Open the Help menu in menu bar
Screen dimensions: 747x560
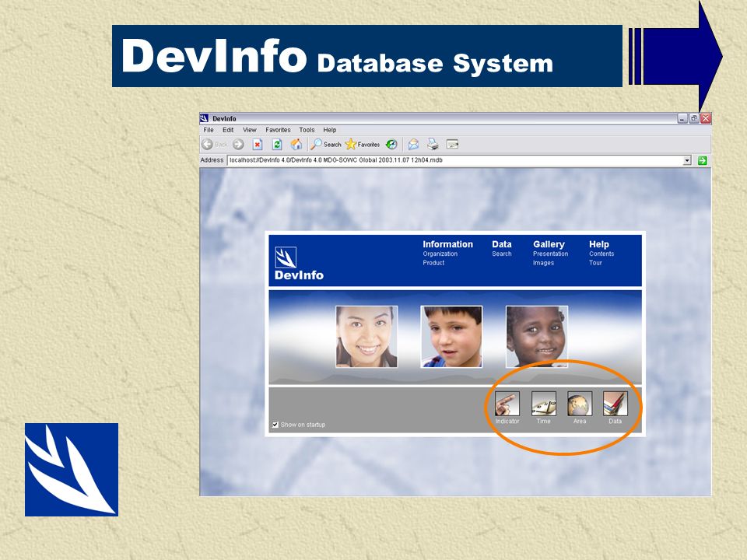[x=330, y=130]
